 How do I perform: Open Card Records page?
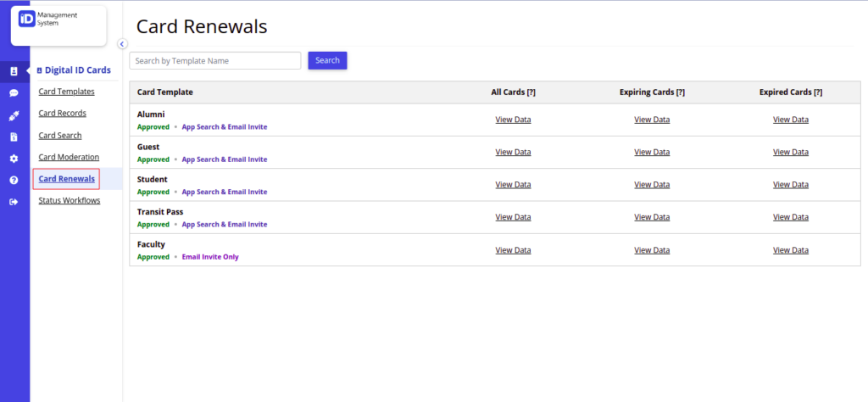pyautogui.click(x=63, y=113)
